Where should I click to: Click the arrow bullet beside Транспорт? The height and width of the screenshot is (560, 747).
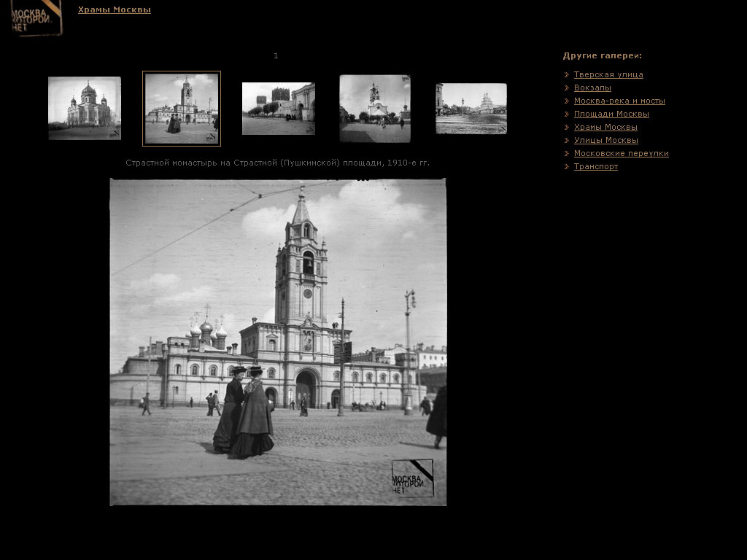[x=566, y=167]
